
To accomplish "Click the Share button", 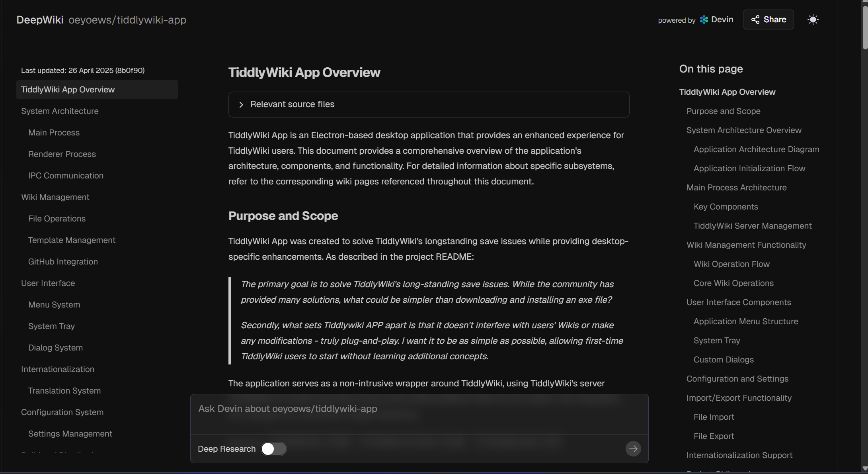I will (x=768, y=20).
